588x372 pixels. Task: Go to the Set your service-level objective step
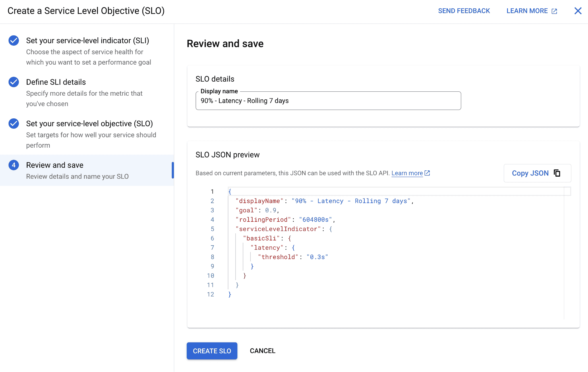coord(90,124)
